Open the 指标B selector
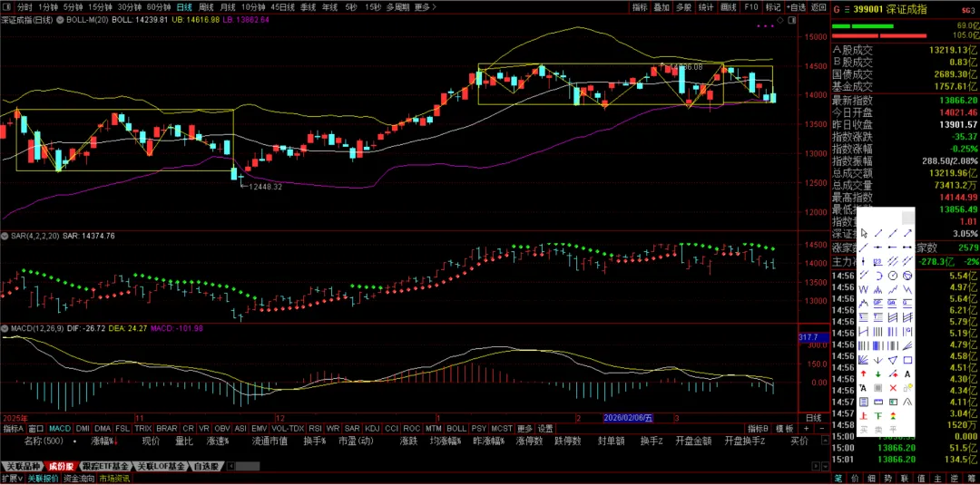Viewport: 980px width, 485px height. point(758,429)
